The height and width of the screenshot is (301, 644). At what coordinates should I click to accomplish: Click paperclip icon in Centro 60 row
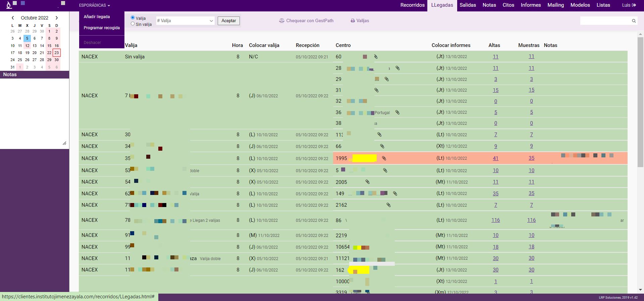(x=376, y=57)
